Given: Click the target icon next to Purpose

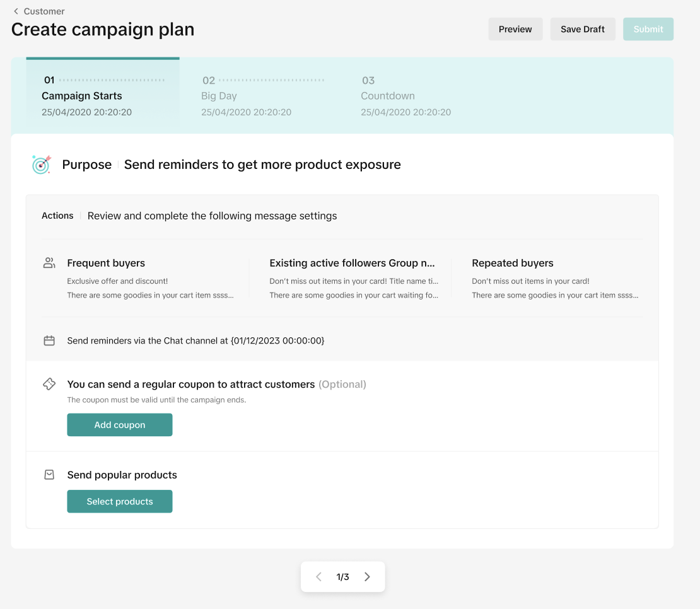Looking at the screenshot, I should pyautogui.click(x=41, y=165).
